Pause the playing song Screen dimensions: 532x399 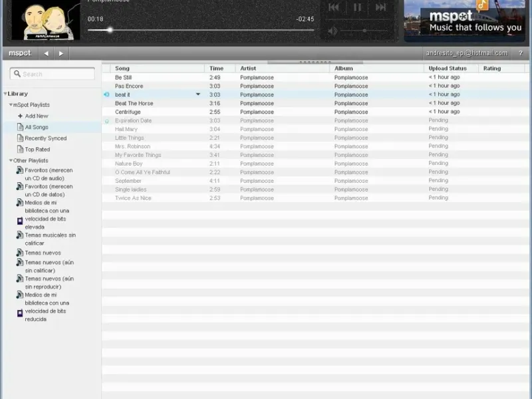357,7
